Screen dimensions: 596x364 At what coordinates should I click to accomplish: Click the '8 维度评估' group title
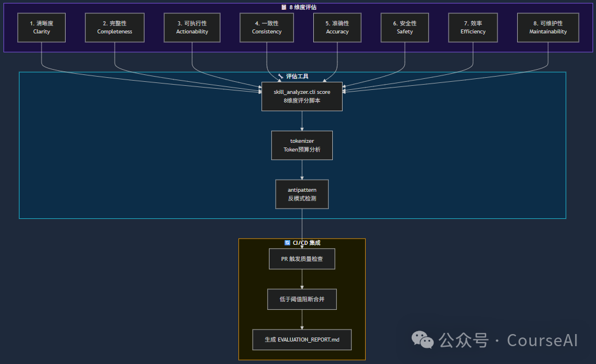click(x=303, y=7)
